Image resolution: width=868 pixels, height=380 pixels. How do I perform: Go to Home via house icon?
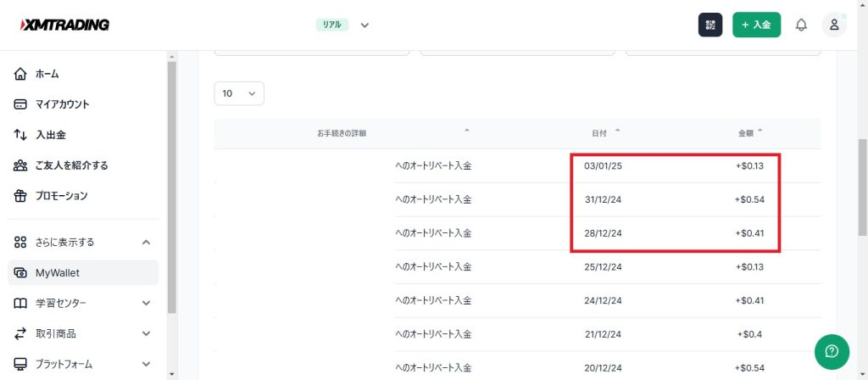point(21,74)
